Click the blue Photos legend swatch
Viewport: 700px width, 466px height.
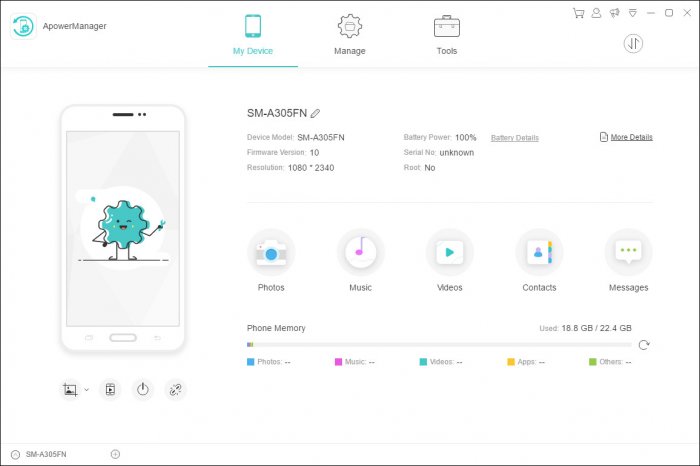pyautogui.click(x=250, y=362)
